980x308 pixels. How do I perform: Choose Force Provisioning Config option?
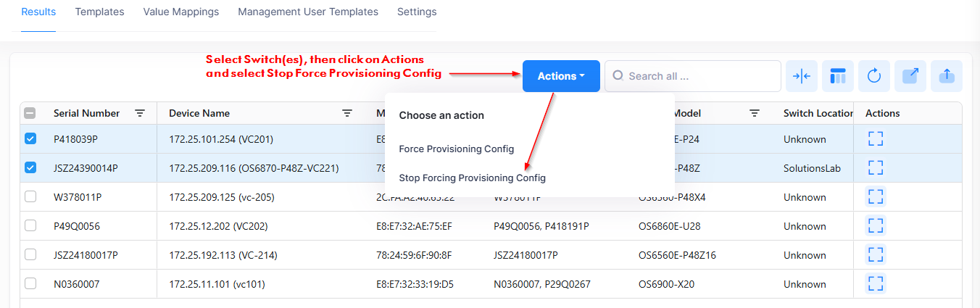pyautogui.click(x=456, y=149)
